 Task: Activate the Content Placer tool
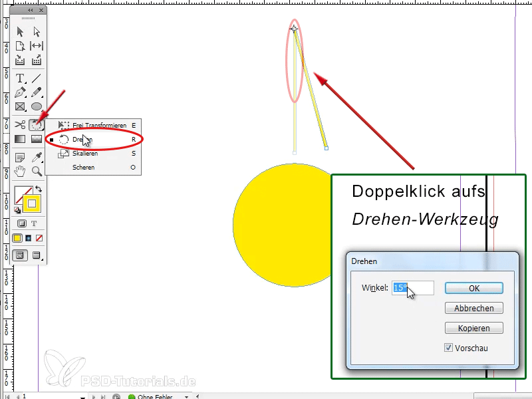pos(37,60)
